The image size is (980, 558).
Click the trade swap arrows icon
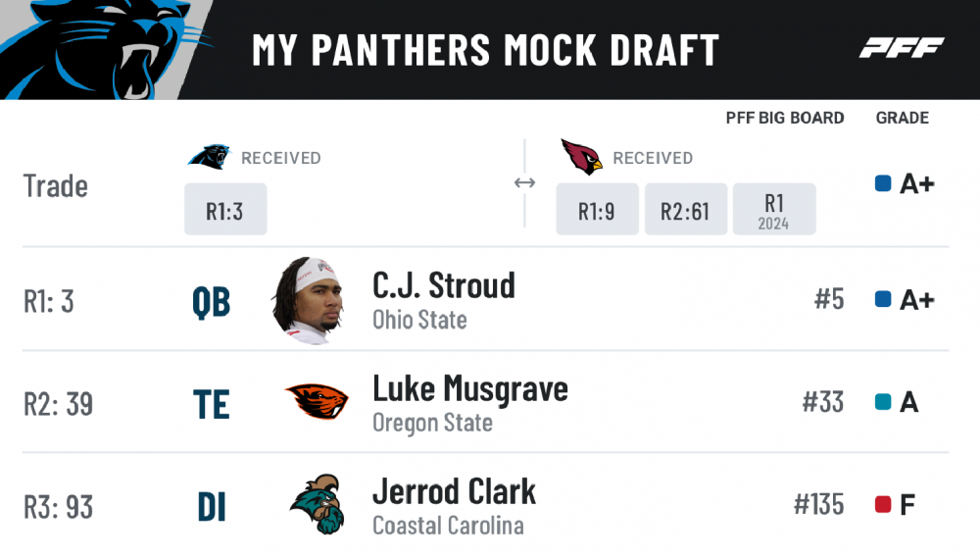(x=525, y=183)
